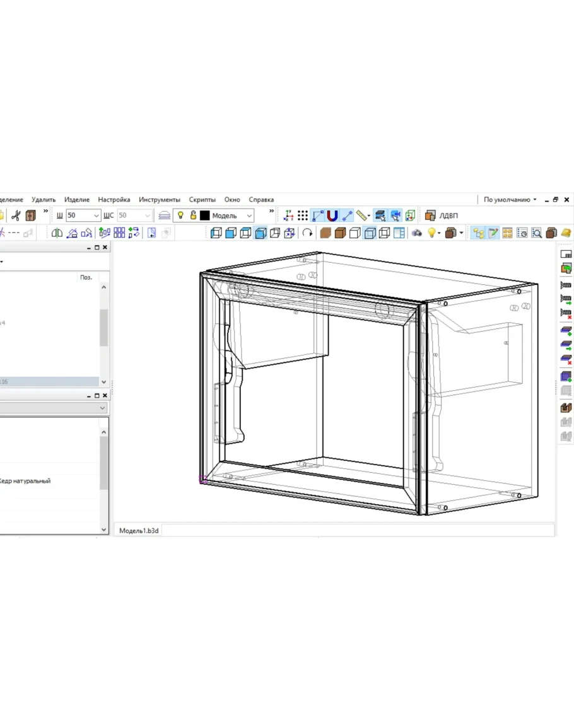Click the wood-textured shading cube icon

point(325,233)
